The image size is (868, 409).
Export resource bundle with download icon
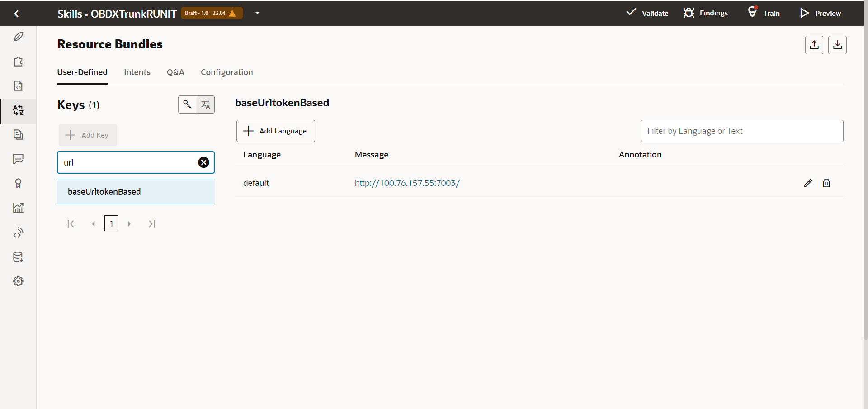(837, 45)
